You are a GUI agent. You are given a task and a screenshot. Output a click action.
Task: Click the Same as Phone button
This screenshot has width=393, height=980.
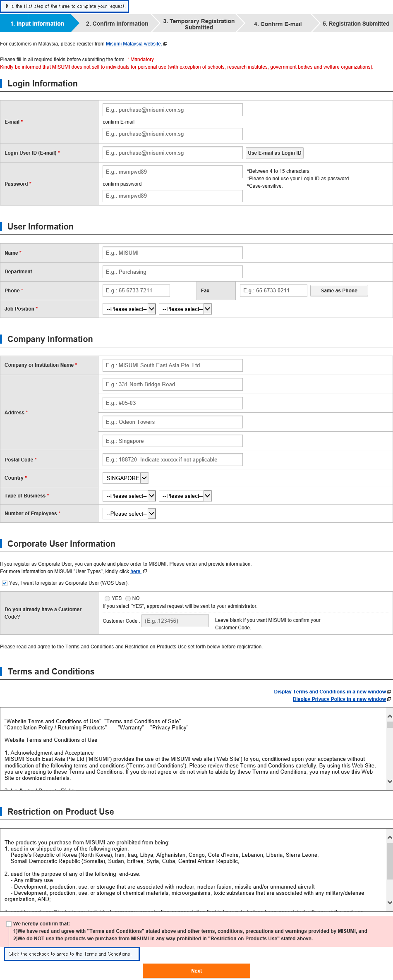[339, 291]
